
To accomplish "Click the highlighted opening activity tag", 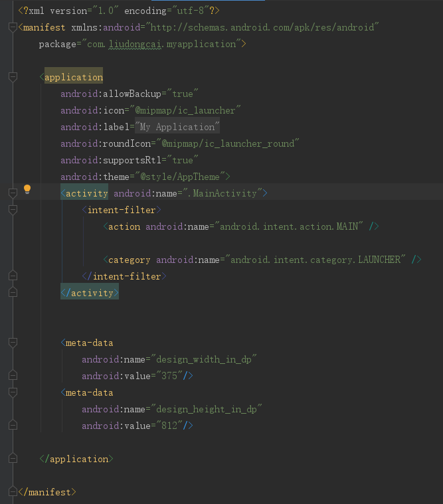I will pos(84,193).
